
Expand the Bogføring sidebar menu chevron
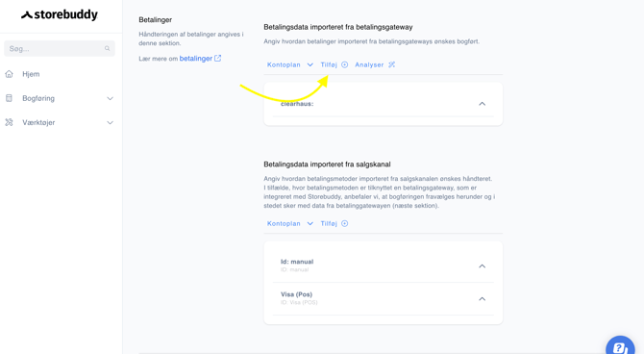pos(111,98)
